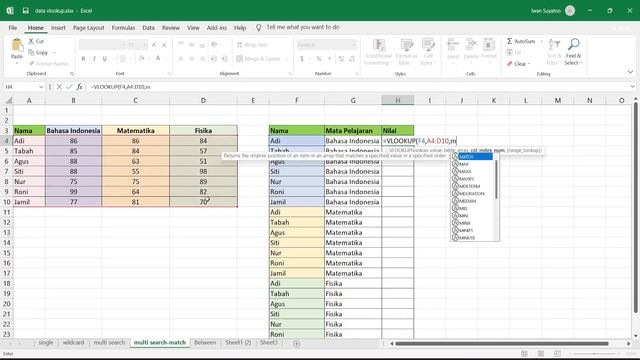Viewport: 640px width, 360px height.
Task: Apply accounting dollar number format
Action: click(302, 59)
